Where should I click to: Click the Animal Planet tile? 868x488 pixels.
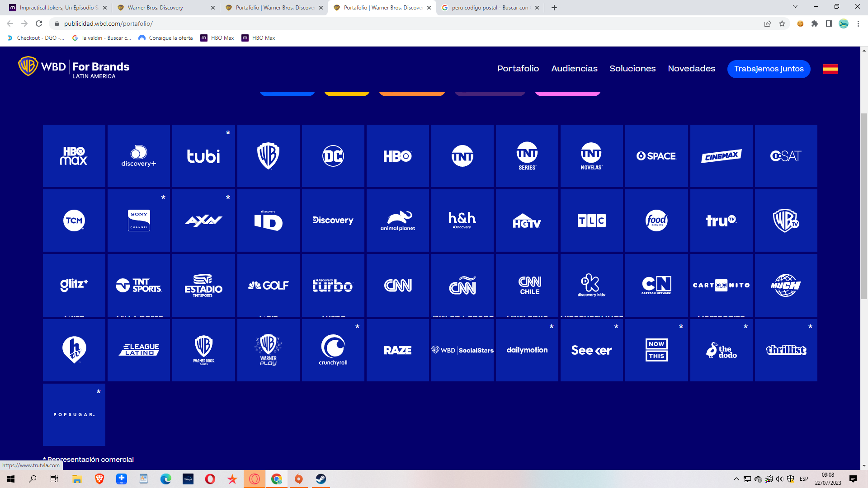398,221
